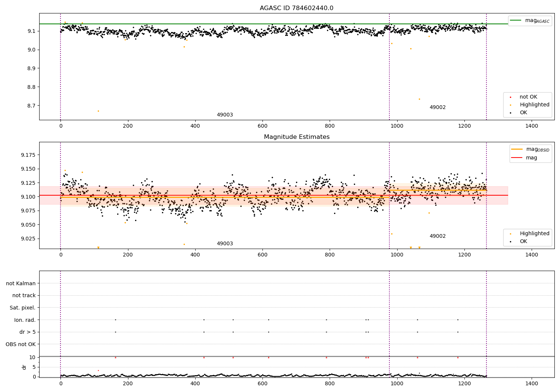Click the 9.175 y-axis tick label
The width and height of the screenshot is (560, 392).
pyautogui.click(x=28, y=155)
